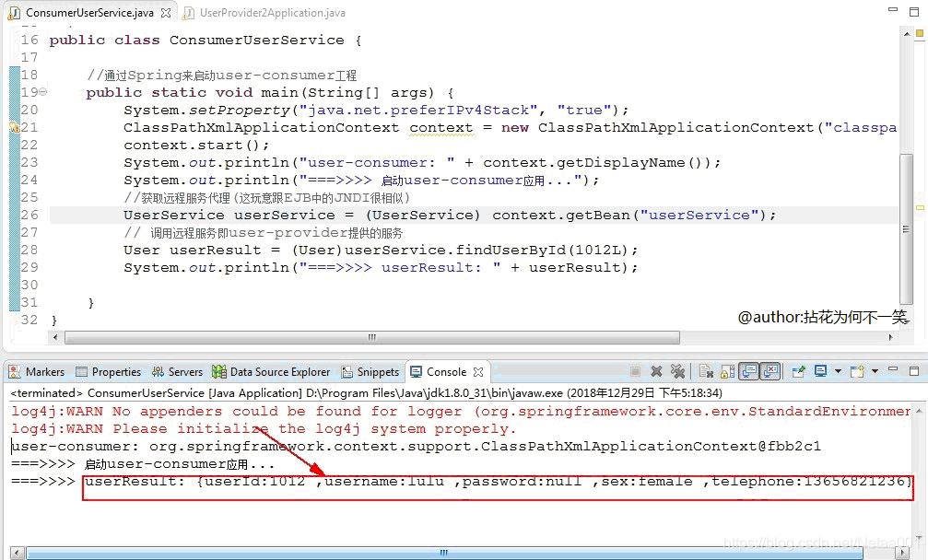Click the Display Selected Console monitor icon
The width and height of the screenshot is (928, 560).
pos(820,371)
